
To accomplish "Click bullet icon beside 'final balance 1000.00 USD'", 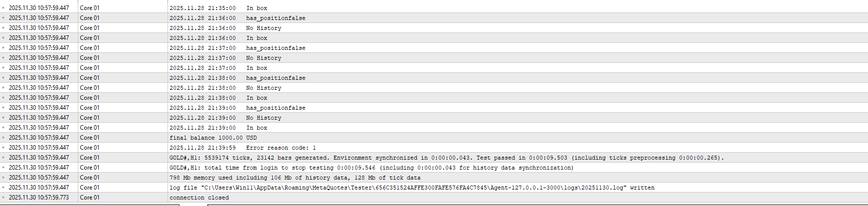I will tap(3, 138).
